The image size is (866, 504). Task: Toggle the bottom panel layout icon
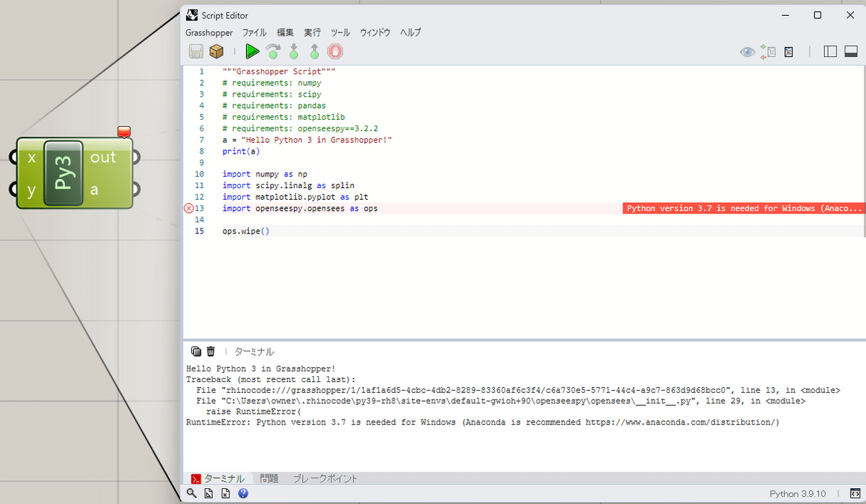(852, 51)
